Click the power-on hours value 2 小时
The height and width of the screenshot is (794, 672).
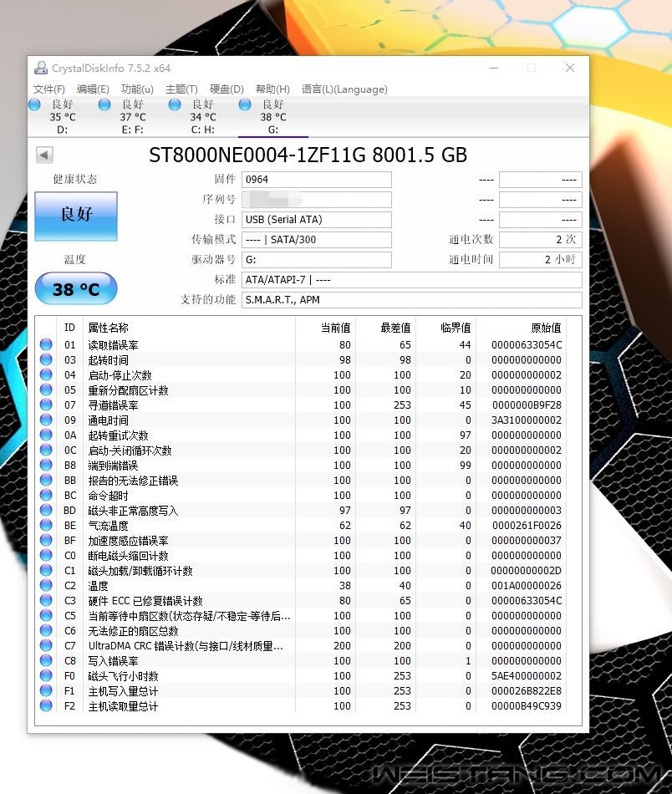pos(540,260)
